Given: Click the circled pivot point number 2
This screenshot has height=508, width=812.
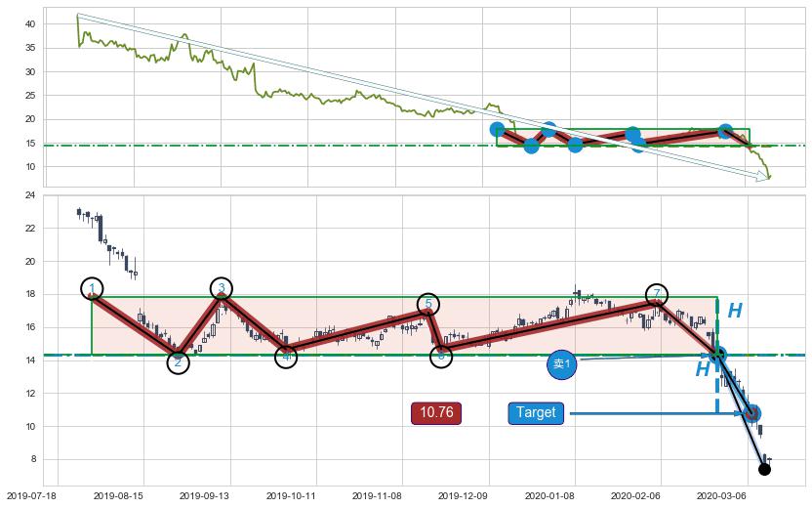Looking at the screenshot, I should pos(178,362).
